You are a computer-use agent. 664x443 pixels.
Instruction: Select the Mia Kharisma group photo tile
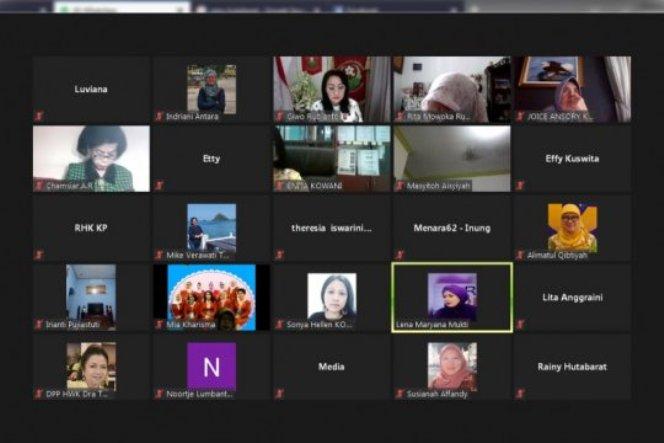(x=211, y=297)
